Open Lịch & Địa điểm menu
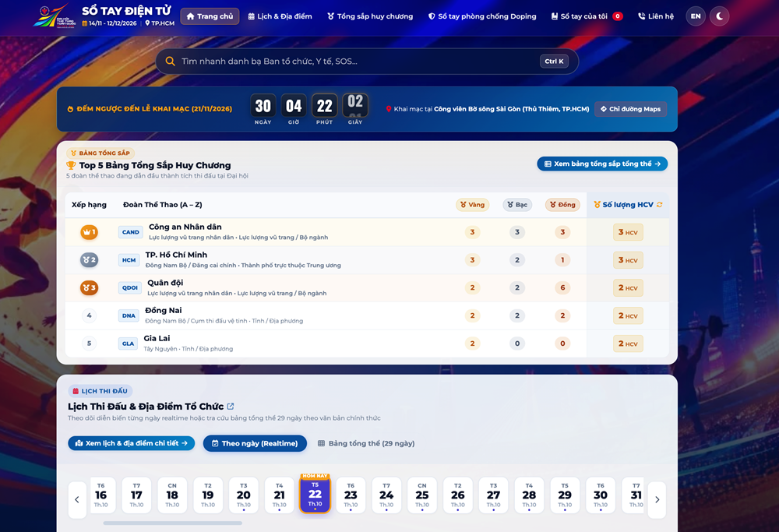Screen dimensions: 779x532 pyautogui.click(x=280, y=16)
